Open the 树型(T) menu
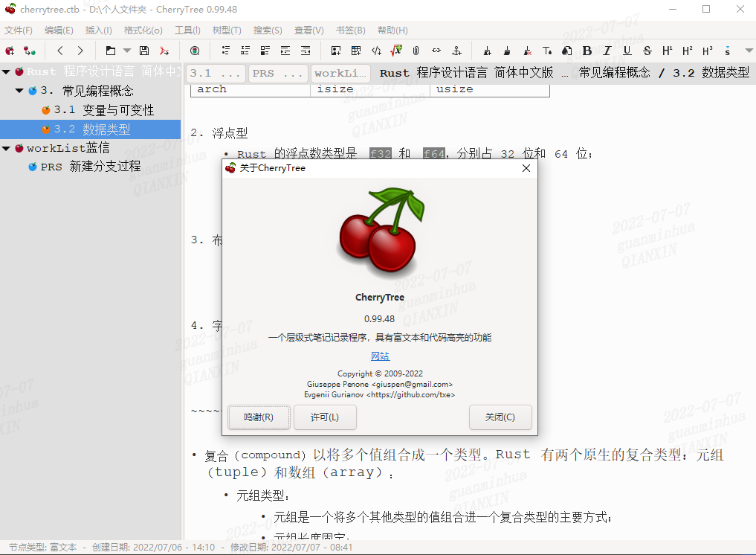The image size is (756, 555). point(227,31)
